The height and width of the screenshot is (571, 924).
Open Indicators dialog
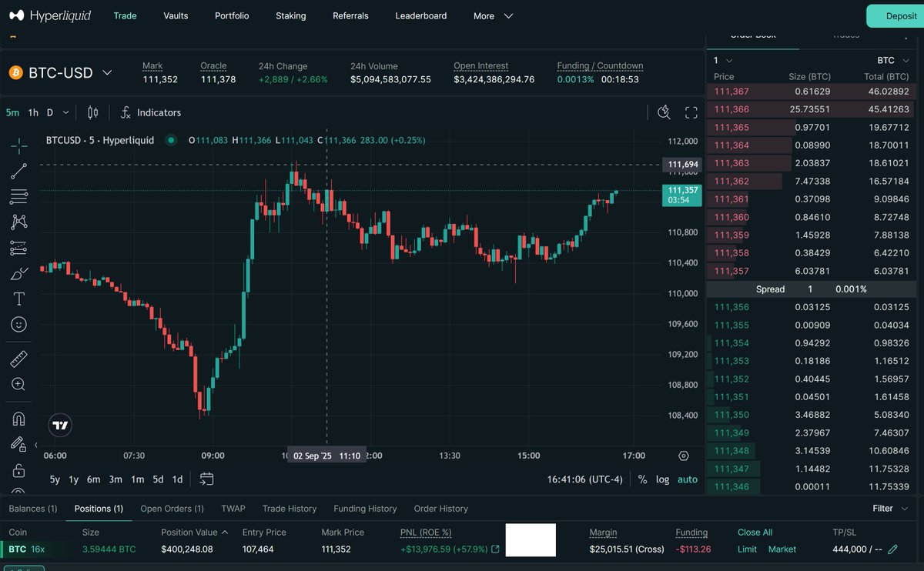pyautogui.click(x=151, y=112)
